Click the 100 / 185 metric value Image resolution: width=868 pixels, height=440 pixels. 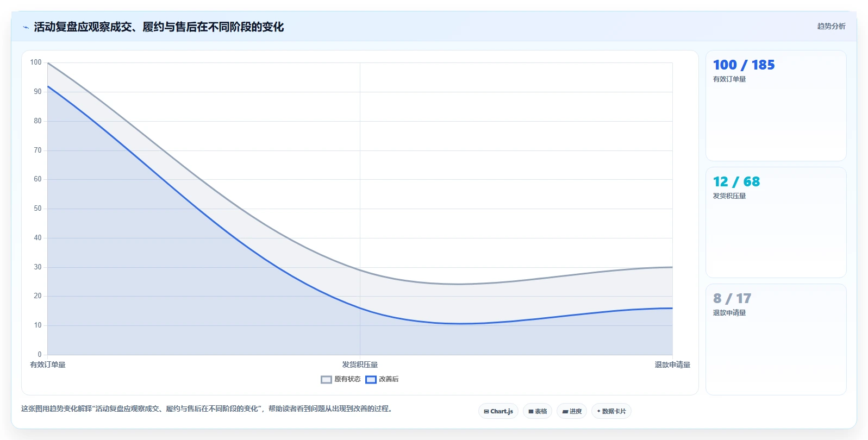pos(744,65)
